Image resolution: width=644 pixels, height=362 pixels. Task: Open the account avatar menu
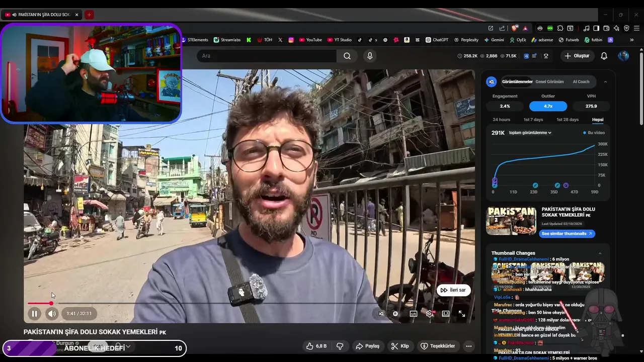coord(623,56)
